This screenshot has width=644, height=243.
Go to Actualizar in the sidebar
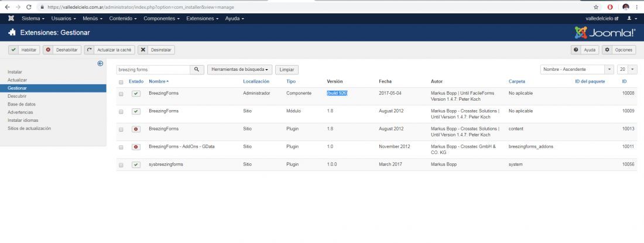click(x=17, y=80)
